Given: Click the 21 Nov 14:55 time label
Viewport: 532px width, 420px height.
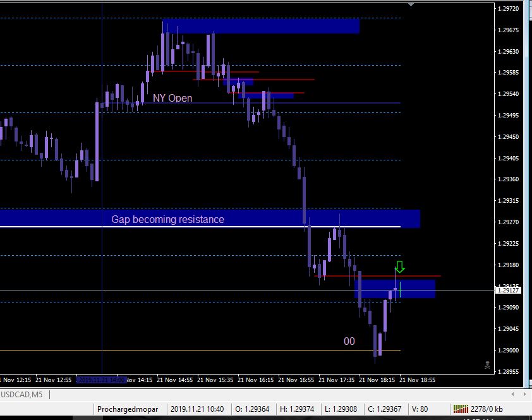Looking at the screenshot, I should [175, 380].
